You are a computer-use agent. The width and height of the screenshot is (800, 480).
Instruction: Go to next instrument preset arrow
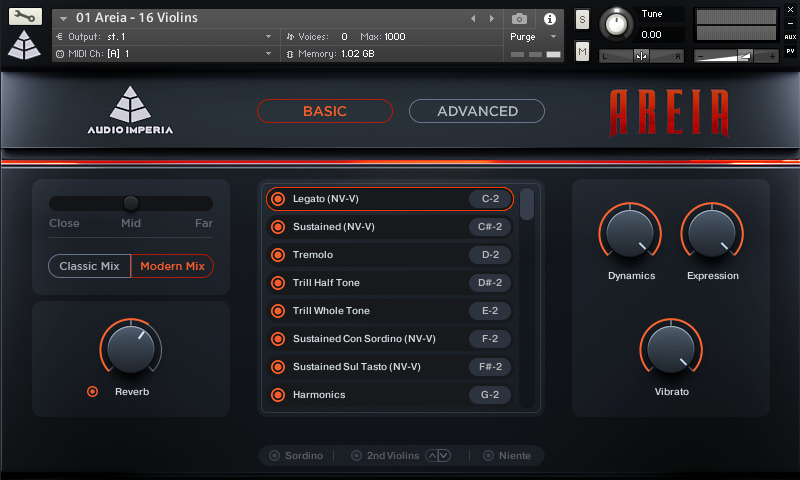click(491, 18)
